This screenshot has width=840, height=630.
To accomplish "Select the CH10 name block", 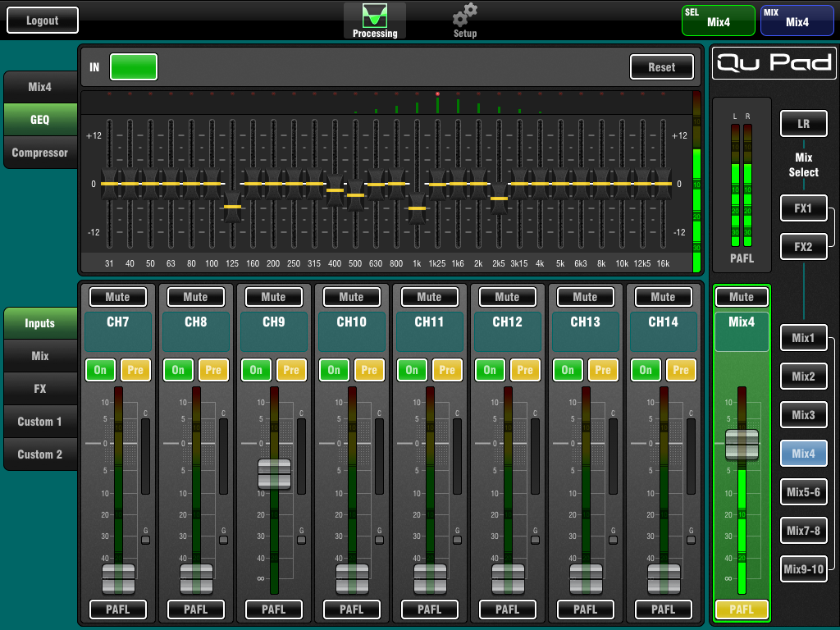I will coord(351,331).
